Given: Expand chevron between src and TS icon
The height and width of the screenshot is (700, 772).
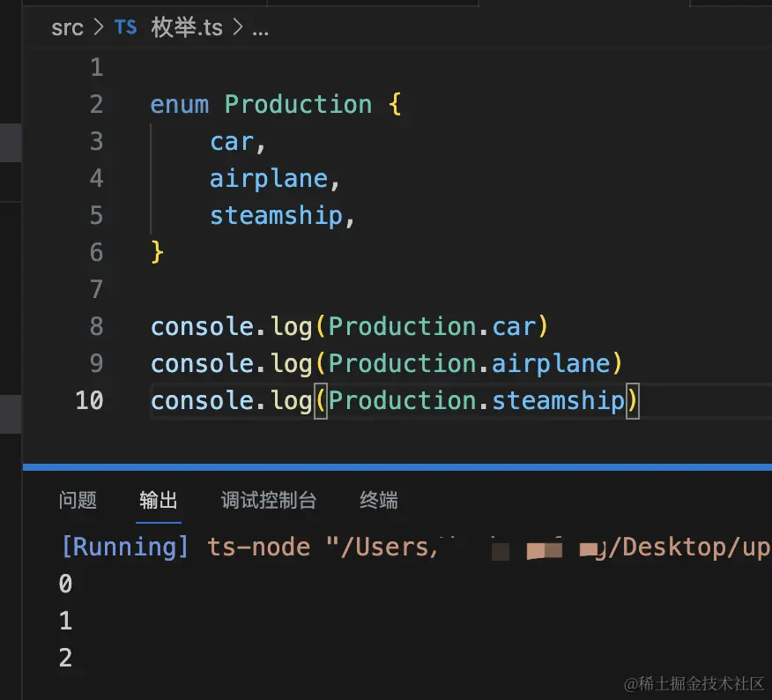Looking at the screenshot, I should pyautogui.click(x=99, y=27).
